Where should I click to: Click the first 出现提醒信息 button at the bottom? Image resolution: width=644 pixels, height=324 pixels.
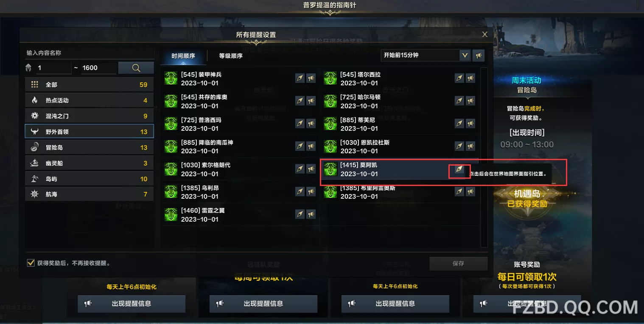click(x=132, y=304)
